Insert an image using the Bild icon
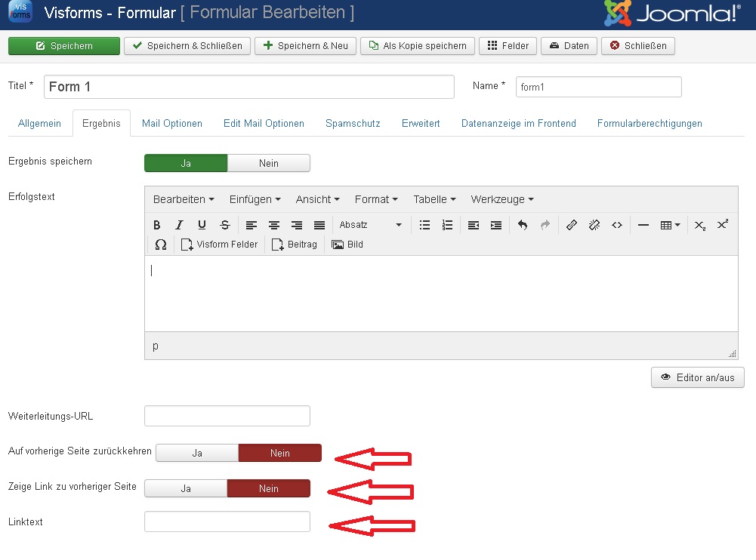This screenshot has width=756, height=560. point(347,244)
